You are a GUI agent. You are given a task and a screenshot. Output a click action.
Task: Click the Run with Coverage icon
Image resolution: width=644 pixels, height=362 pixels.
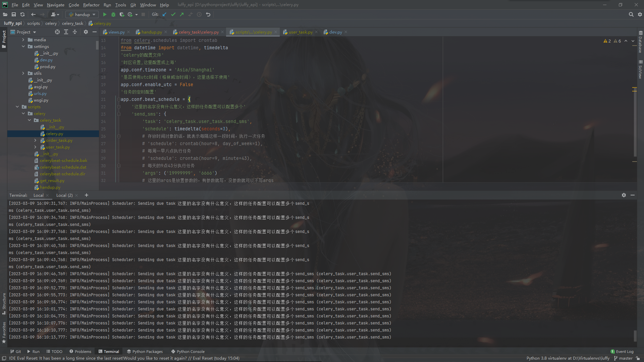[x=122, y=14]
